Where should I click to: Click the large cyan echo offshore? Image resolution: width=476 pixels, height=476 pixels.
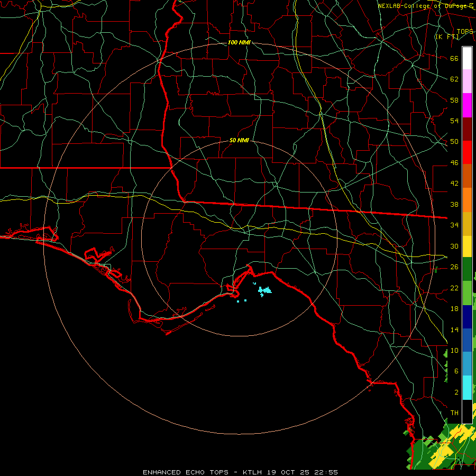[265, 290]
